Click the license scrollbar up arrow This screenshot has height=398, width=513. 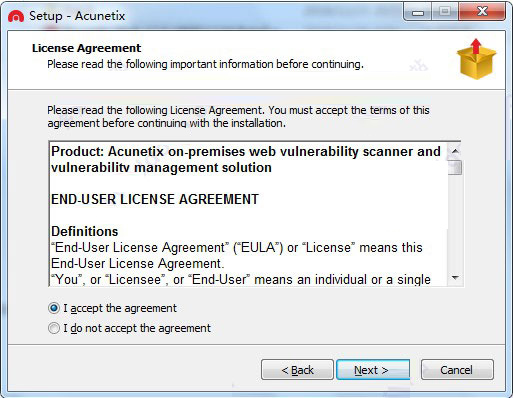(455, 151)
